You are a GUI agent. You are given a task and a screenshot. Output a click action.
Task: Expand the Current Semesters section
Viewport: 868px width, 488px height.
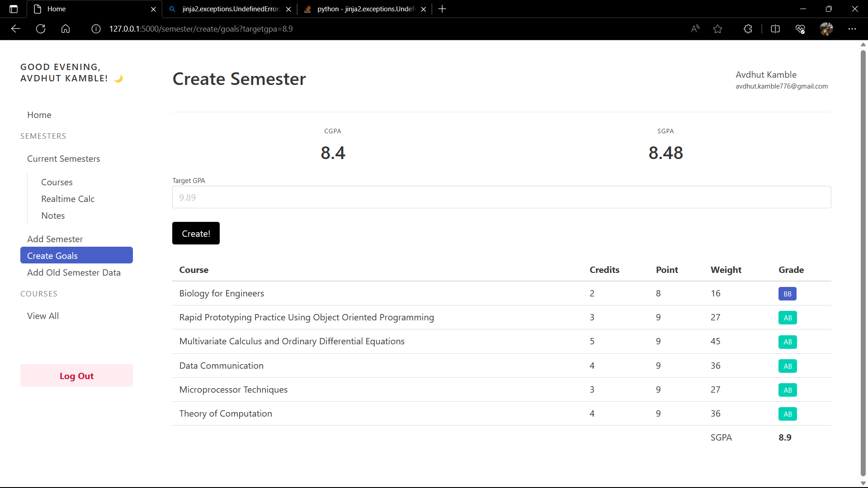[x=63, y=159]
